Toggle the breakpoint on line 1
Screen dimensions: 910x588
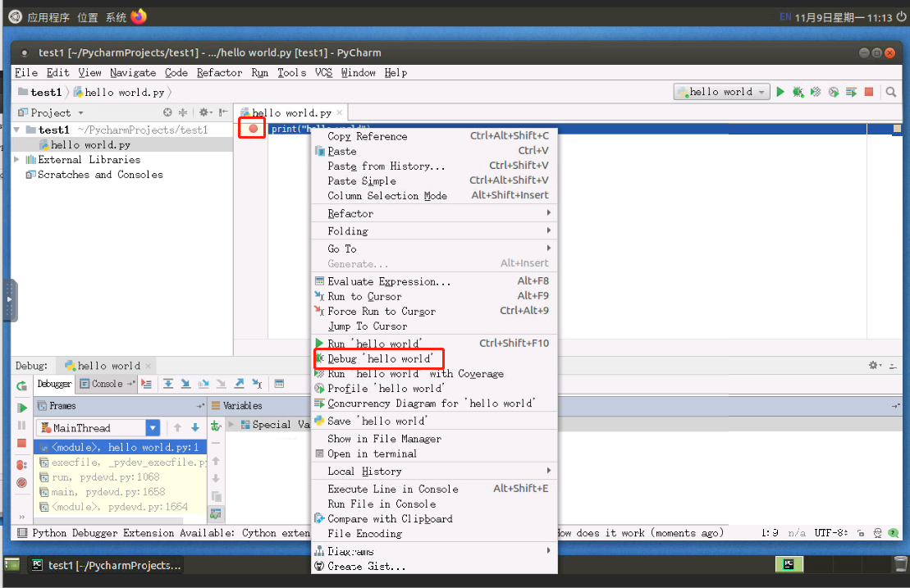[x=253, y=128]
